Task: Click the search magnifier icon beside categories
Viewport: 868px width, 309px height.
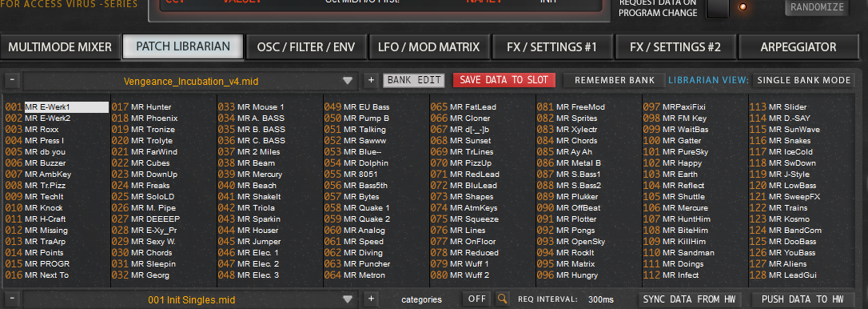Action: click(502, 299)
